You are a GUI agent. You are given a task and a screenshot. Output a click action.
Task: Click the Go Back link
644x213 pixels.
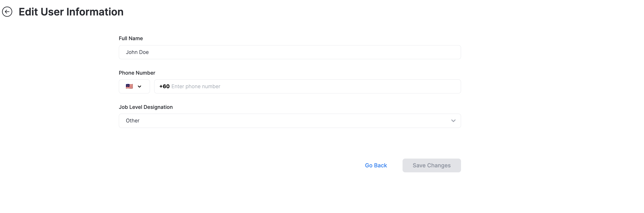point(376,165)
